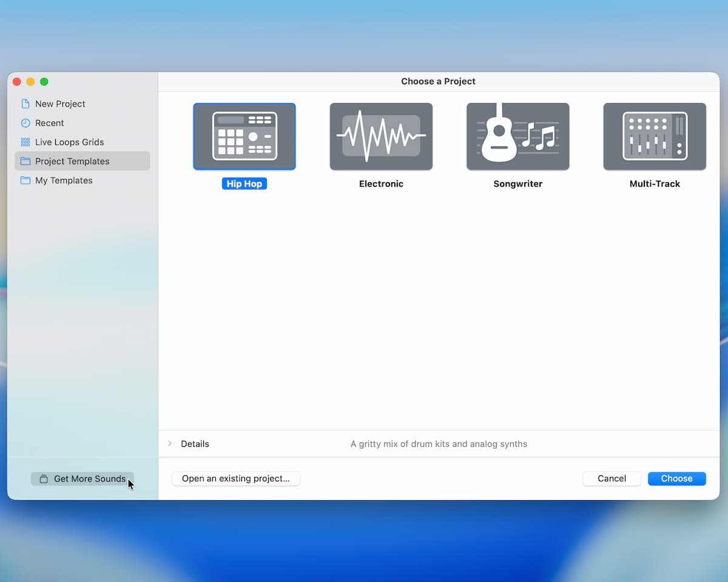Viewport: 728px width, 582px height.
Task: Click the Live Loops Grids icon
Action: pos(25,142)
